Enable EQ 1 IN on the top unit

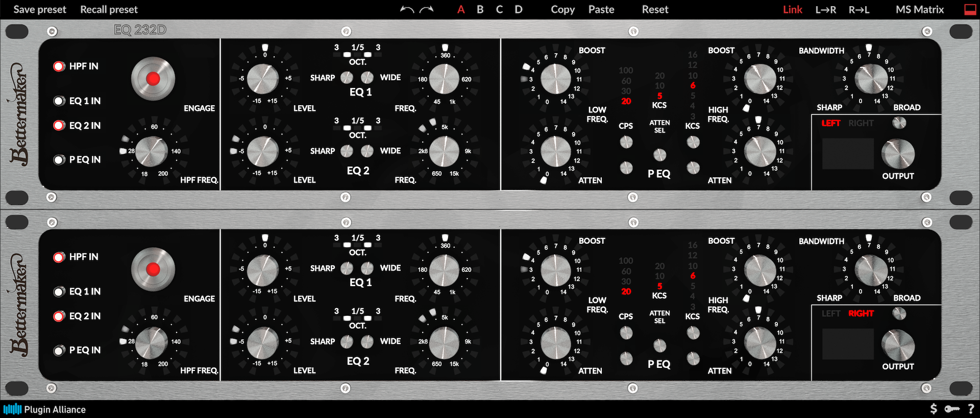[59, 101]
